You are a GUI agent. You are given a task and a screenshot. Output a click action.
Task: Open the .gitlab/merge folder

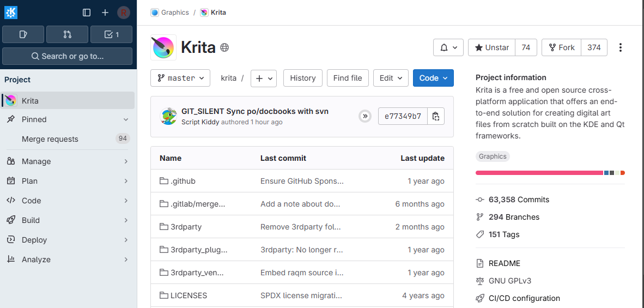(198, 204)
